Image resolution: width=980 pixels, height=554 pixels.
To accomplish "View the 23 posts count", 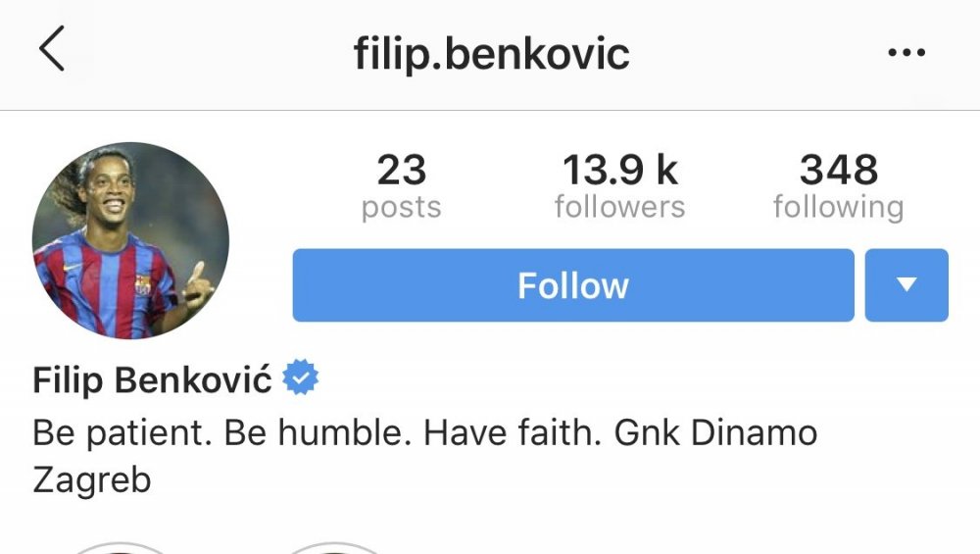I will pyautogui.click(x=401, y=187).
